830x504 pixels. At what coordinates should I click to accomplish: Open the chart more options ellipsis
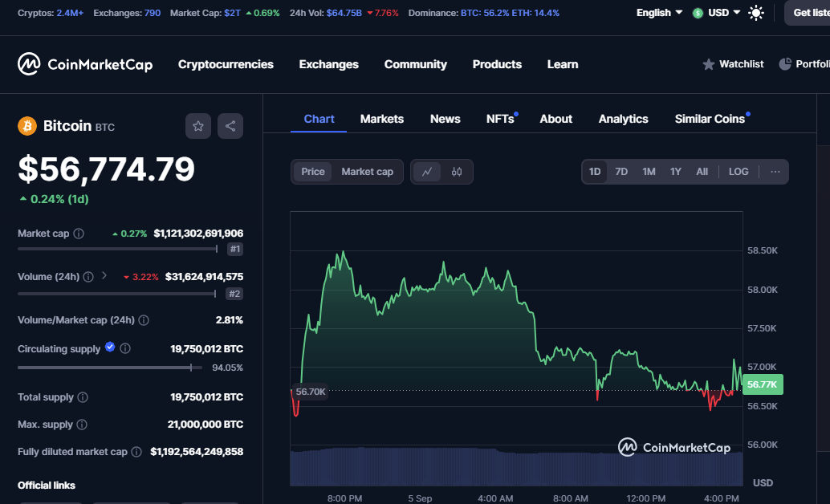[x=775, y=172]
